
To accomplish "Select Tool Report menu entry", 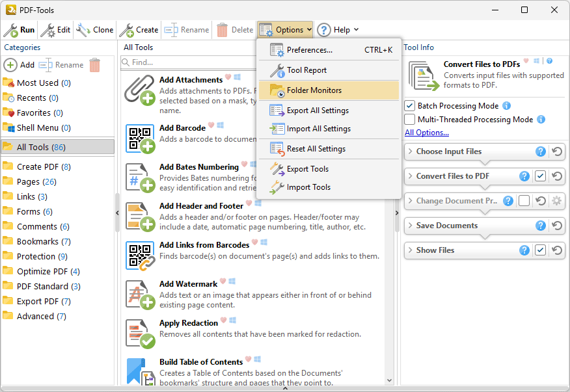I will click(329, 70).
